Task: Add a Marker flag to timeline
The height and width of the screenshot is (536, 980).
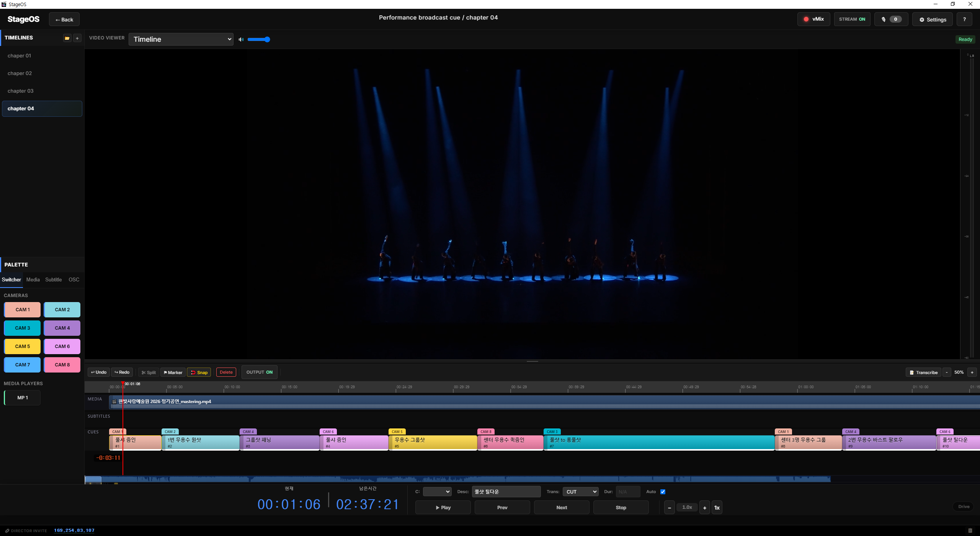Action: (x=173, y=373)
